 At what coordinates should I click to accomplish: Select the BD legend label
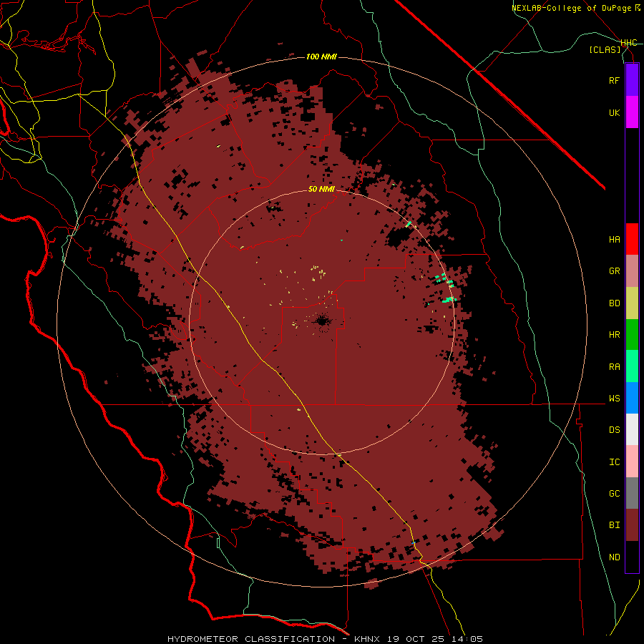[x=614, y=303]
